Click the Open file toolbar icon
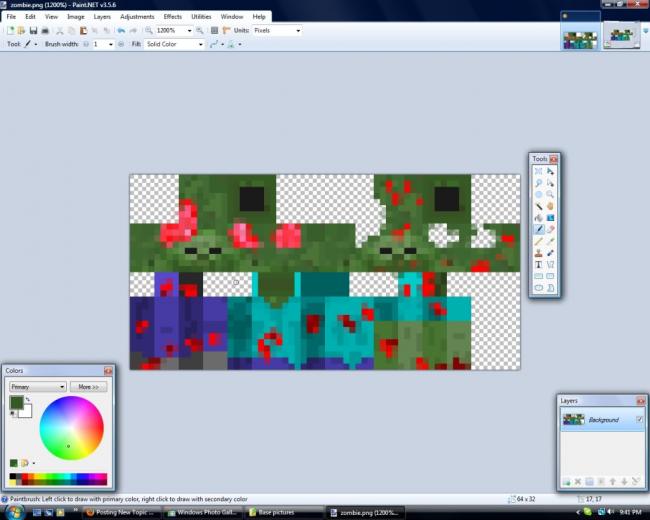The image size is (650, 520). pos(21,30)
